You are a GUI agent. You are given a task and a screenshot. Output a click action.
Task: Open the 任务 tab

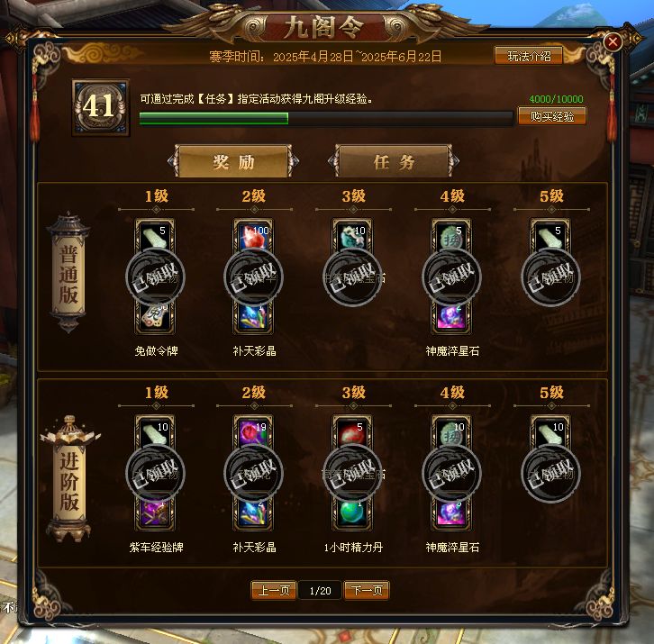394,161
